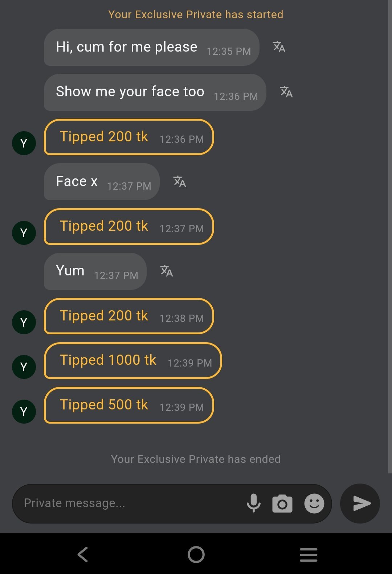Image resolution: width=392 pixels, height=574 pixels.
Task: Select the 'Tipped 1000 tk' bubble
Action: (132, 360)
